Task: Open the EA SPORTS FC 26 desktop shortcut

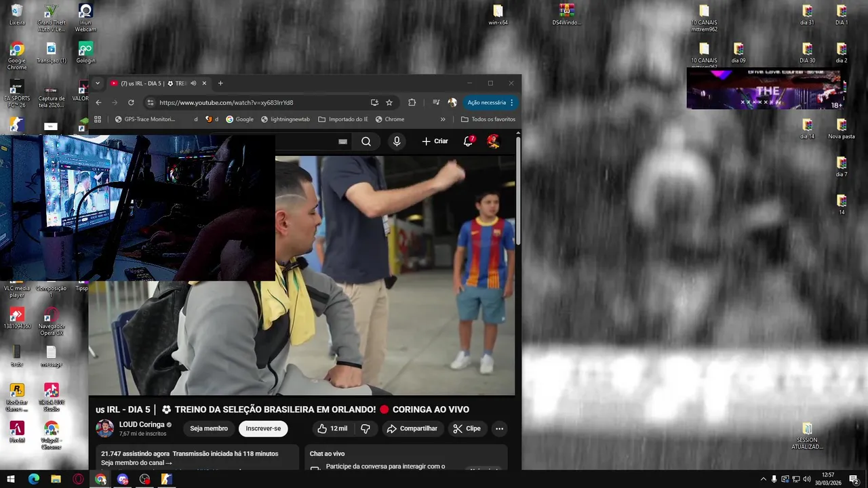Action: click(17, 94)
